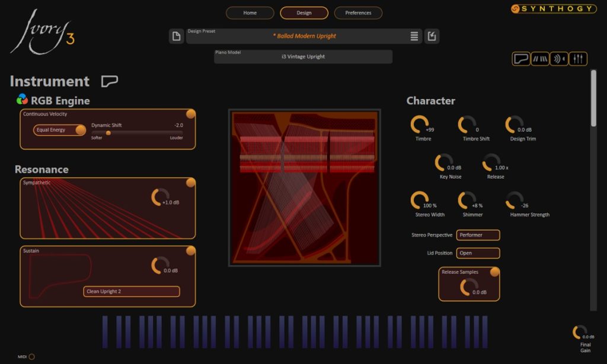
Task: Select the piano strings page icon
Action: [x=540, y=59]
